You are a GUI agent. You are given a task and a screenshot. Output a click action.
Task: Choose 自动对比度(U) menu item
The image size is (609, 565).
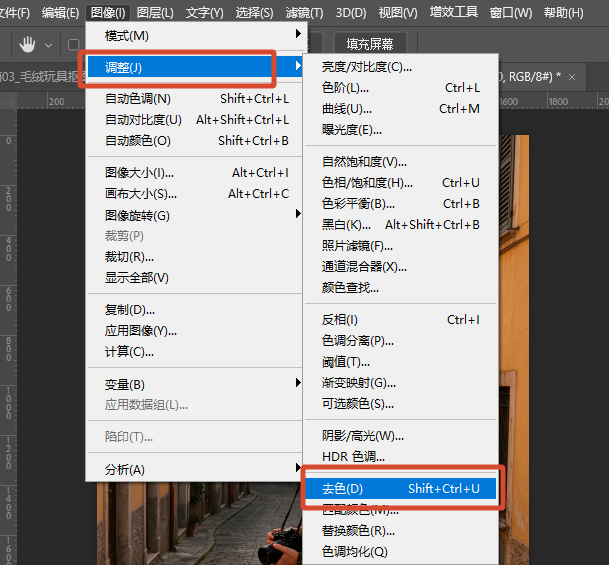[x=194, y=120]
